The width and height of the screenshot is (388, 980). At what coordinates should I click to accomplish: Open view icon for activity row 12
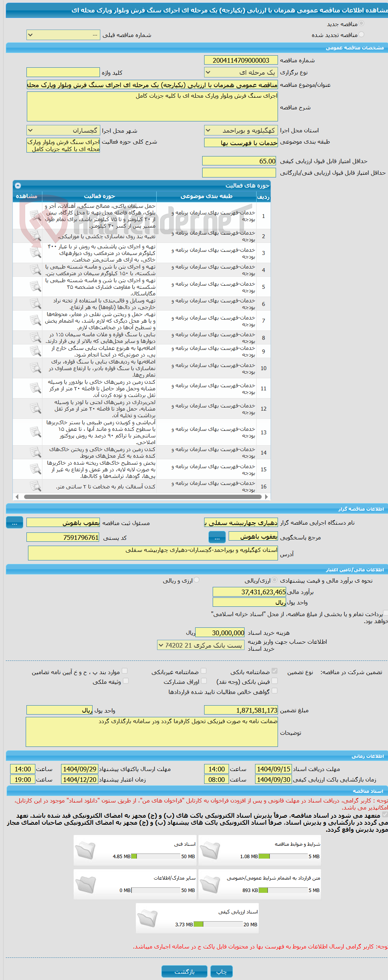35,408
